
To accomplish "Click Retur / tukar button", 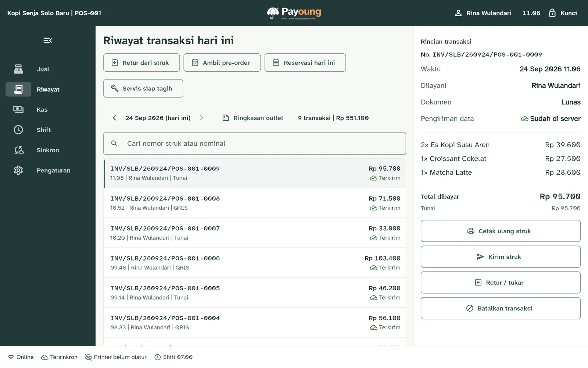I will point(501,283).
